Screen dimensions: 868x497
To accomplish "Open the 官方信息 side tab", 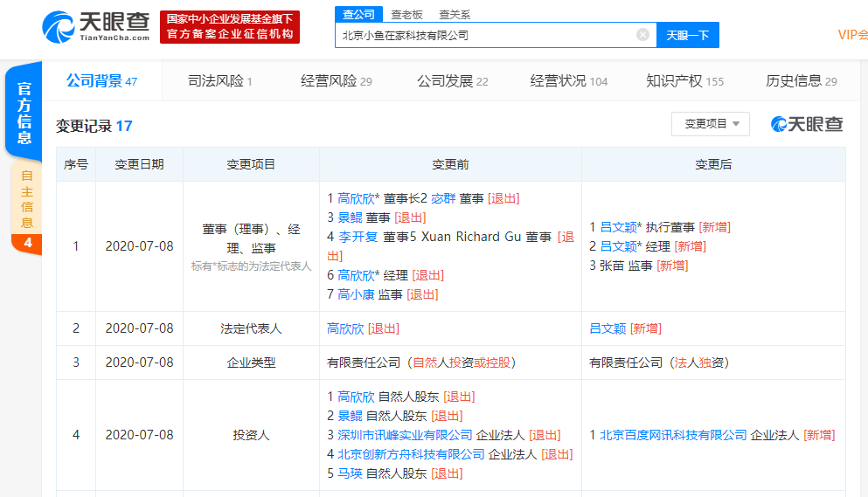I will 24,112.
